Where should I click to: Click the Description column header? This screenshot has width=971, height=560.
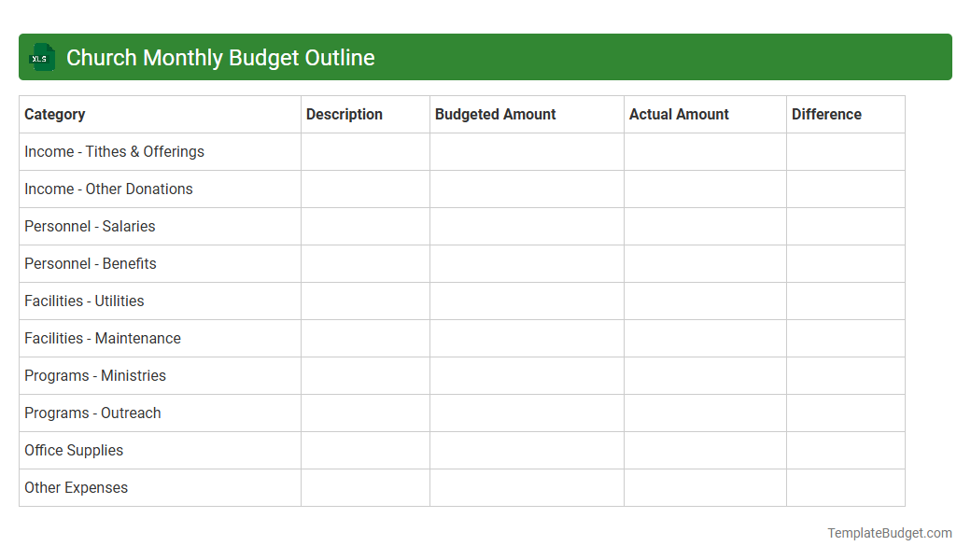[x=344, y=114]
